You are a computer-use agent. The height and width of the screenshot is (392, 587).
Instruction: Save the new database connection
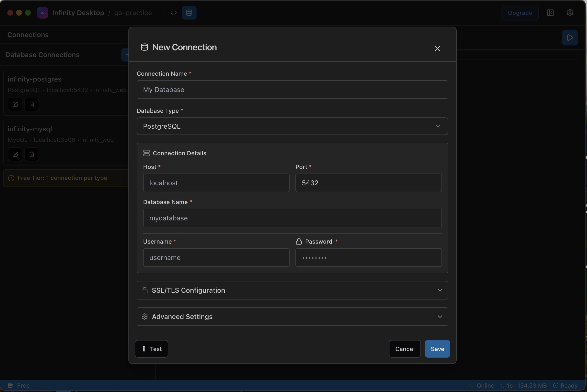437,349
